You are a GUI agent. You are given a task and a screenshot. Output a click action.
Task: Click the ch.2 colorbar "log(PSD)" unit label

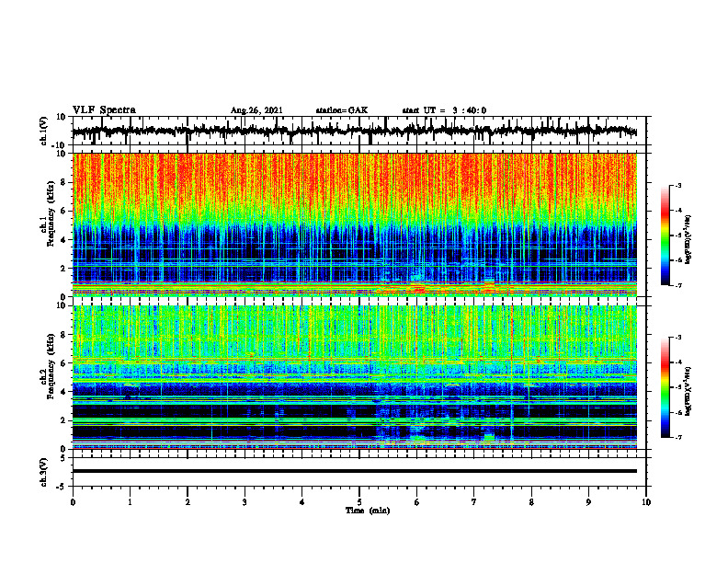688,391
